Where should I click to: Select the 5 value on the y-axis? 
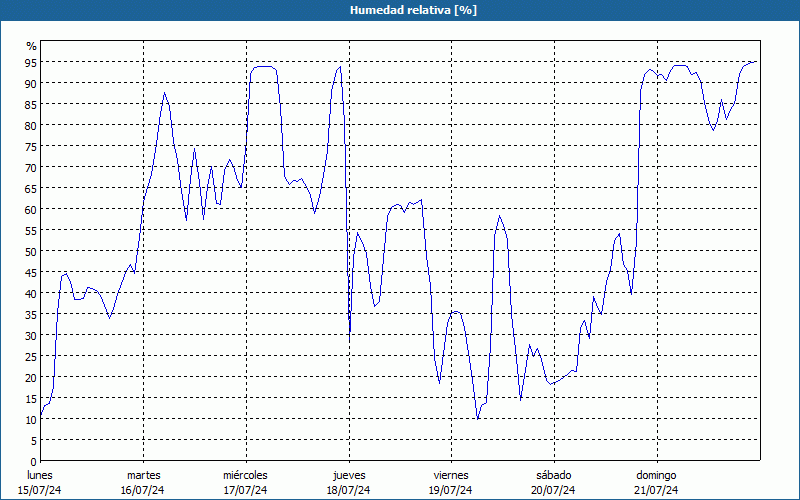34,441
